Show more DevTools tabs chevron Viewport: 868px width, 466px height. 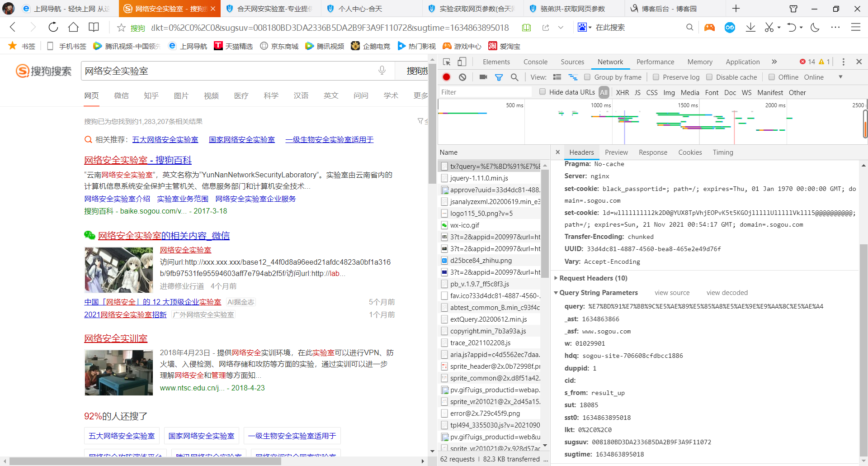[x=774, y=62]
